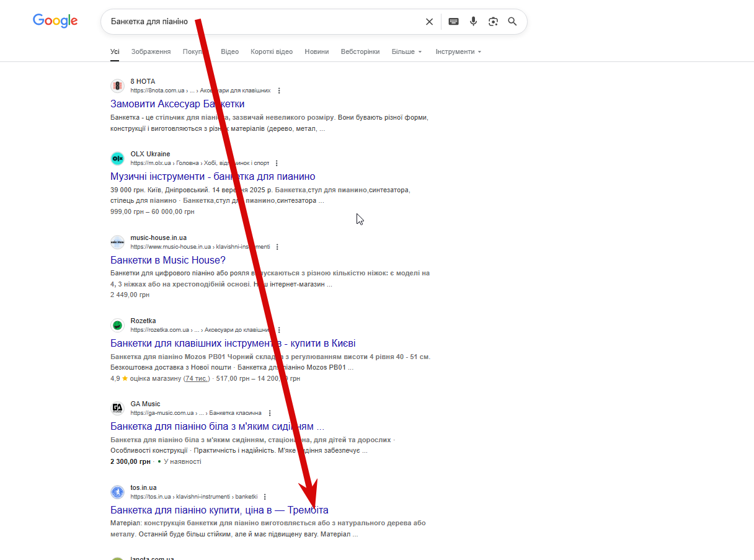Screen dimensions: 754x560
Task: Click the Rozetka site name text
Action: click(x=143, y=321)
